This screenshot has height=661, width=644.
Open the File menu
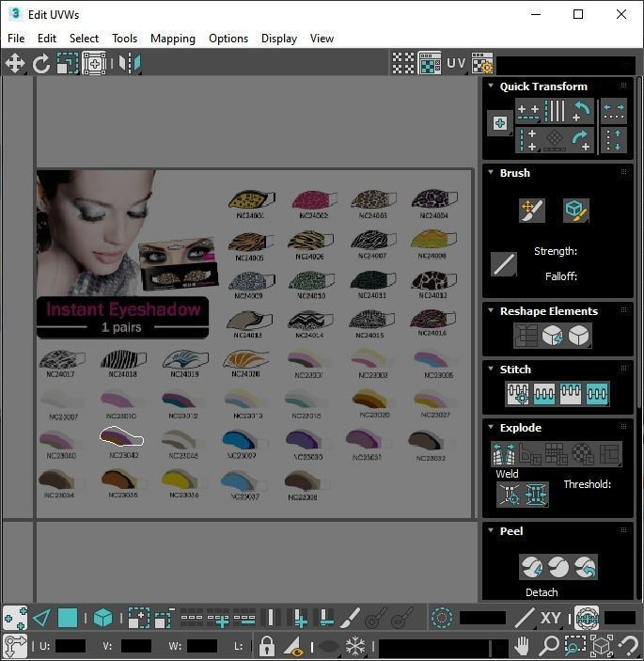pyautogui.click(x=16, y=39)
